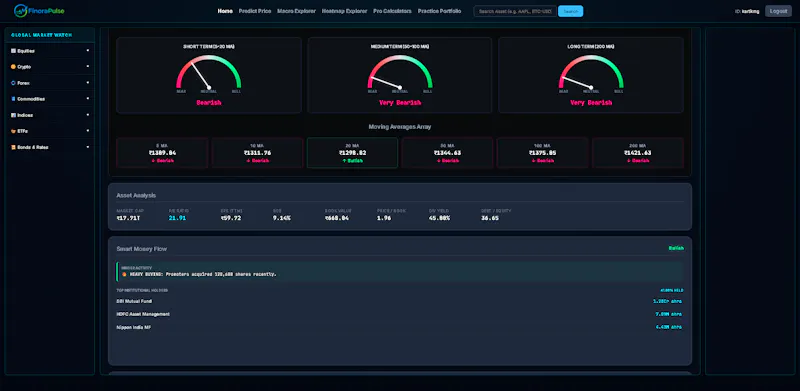Click the Bonds & Rates icon

point(13,147)
